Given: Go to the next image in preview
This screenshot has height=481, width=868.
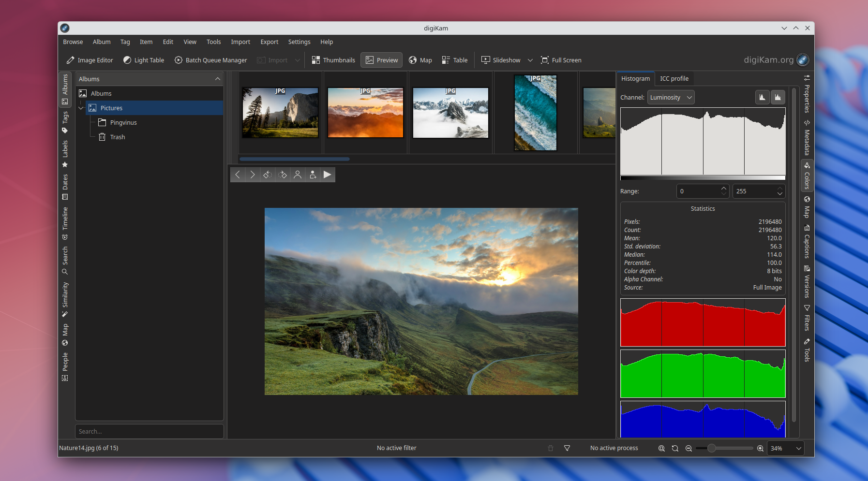Looking at the screenshot, I should click(x=253, y=175).
